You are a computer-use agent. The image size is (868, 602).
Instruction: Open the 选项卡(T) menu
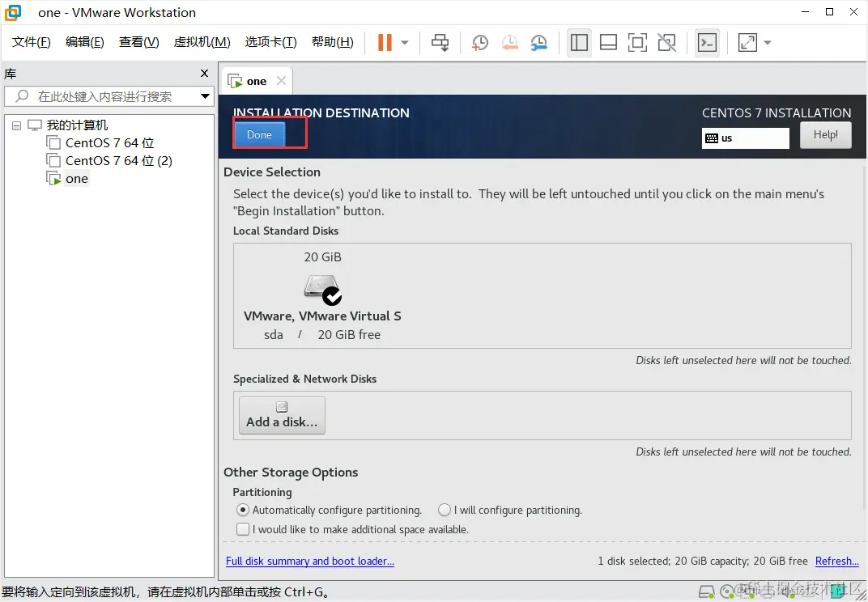pyautogui.click(x=270, y=43)
